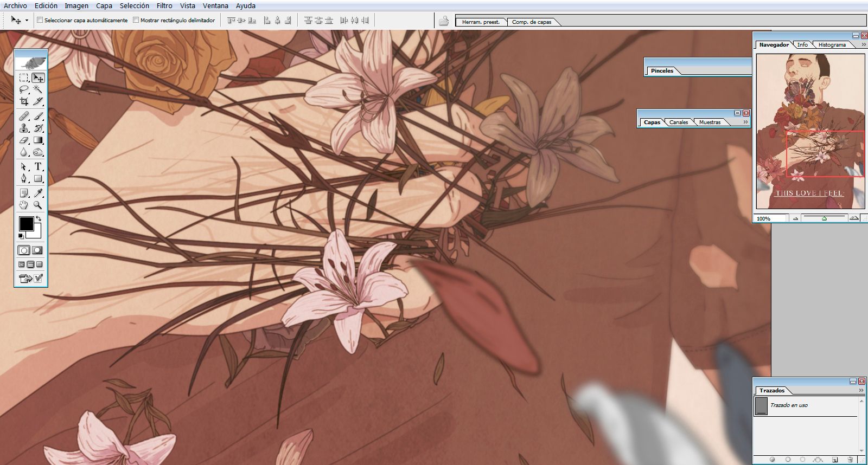Activate the Crop tool

coord(24,101)
